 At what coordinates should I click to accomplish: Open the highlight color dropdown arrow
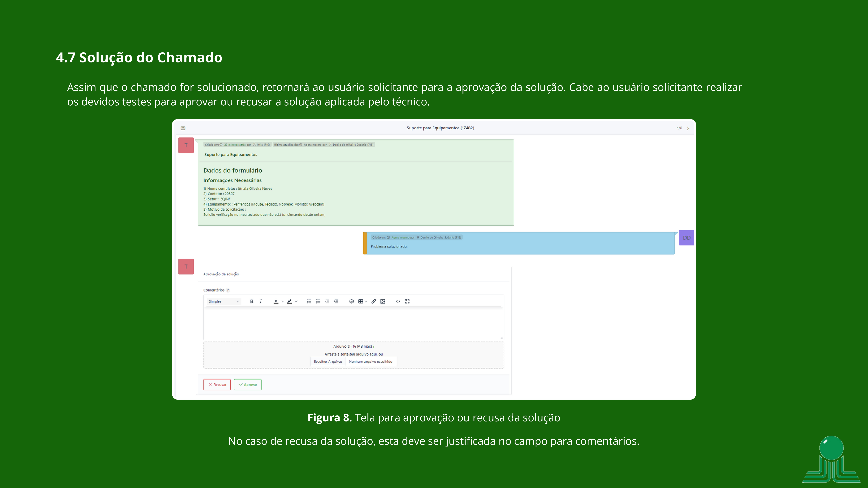pyautogui.click(x=296, y=301)
